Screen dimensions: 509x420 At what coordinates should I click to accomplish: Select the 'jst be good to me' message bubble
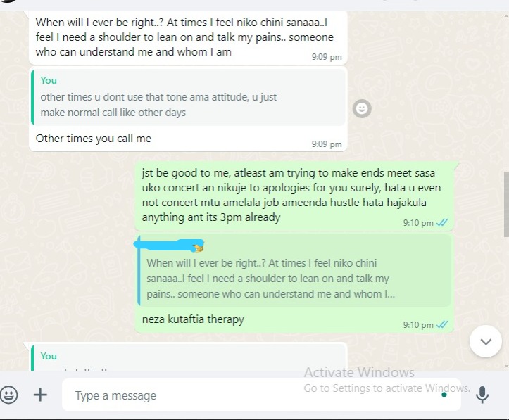pyautogui.click(x=294, y=196)
